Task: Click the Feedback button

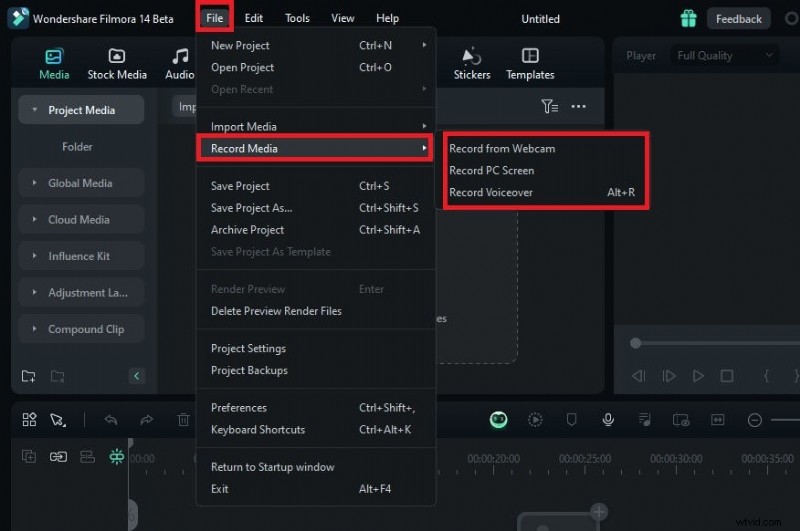Action: [x=738, y=19]
